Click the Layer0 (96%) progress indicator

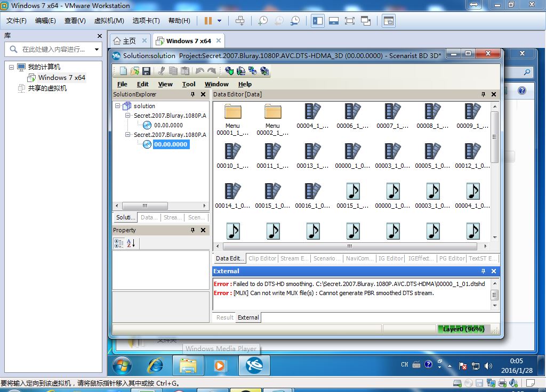click(463, 329)
